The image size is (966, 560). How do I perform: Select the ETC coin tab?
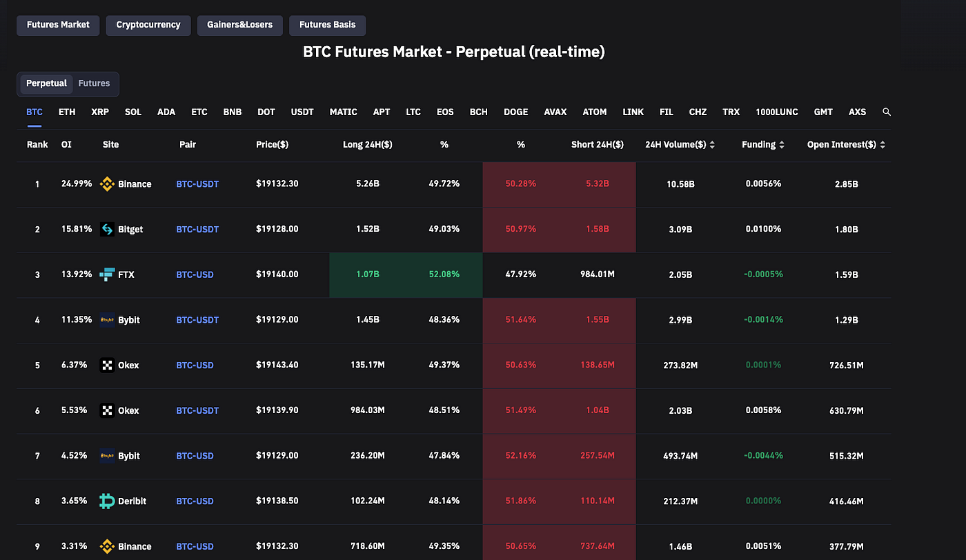click(x=199, y=112)
